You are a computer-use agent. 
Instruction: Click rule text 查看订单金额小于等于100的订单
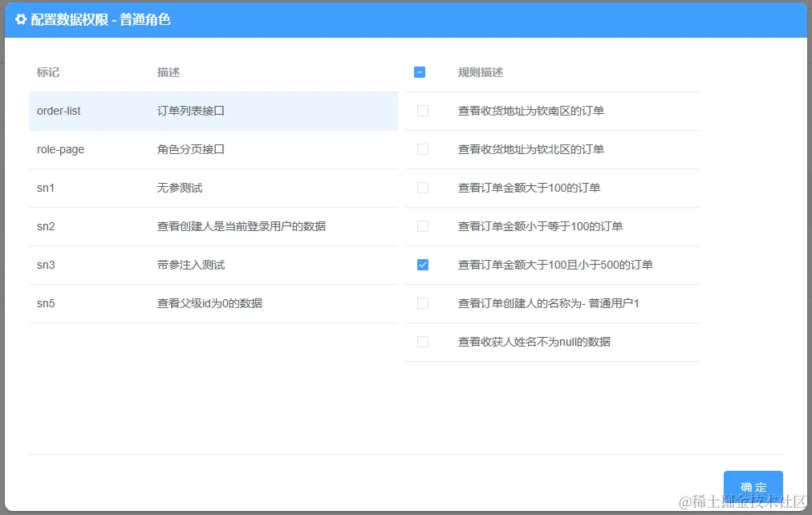click(540, 226)
